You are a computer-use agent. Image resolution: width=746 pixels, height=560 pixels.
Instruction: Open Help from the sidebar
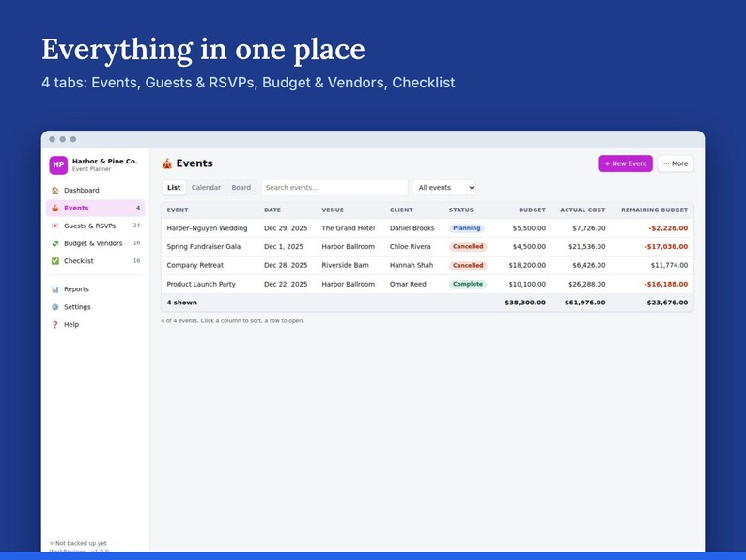click(95, 325)
